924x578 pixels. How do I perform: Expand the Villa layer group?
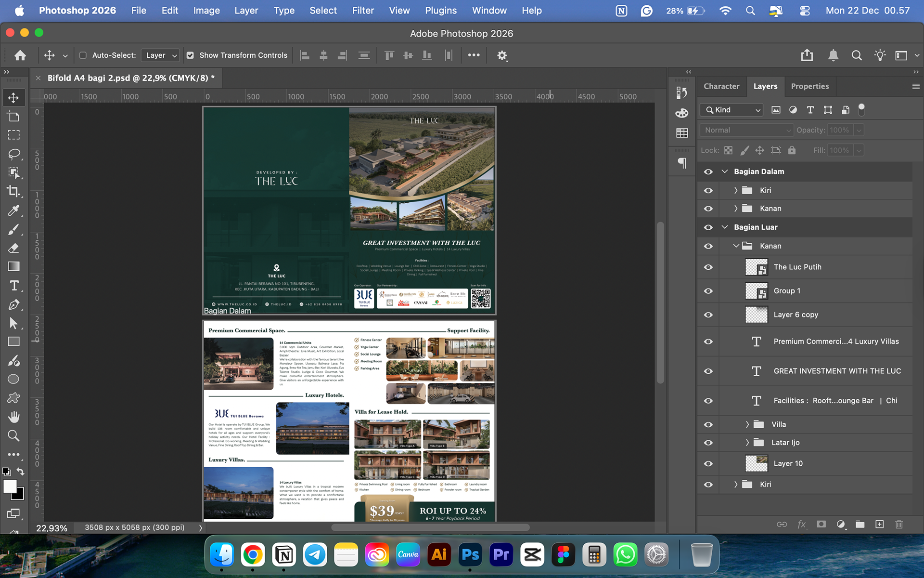click(747, 424)
